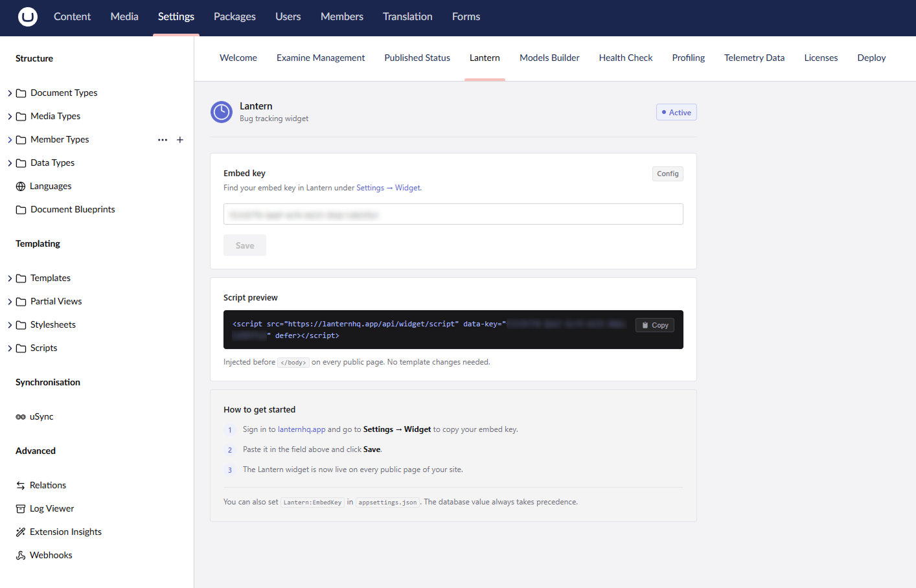This screenshot has width=916, height=588.
Task: Expand the Document Types tree node
Action: [10, 93]
